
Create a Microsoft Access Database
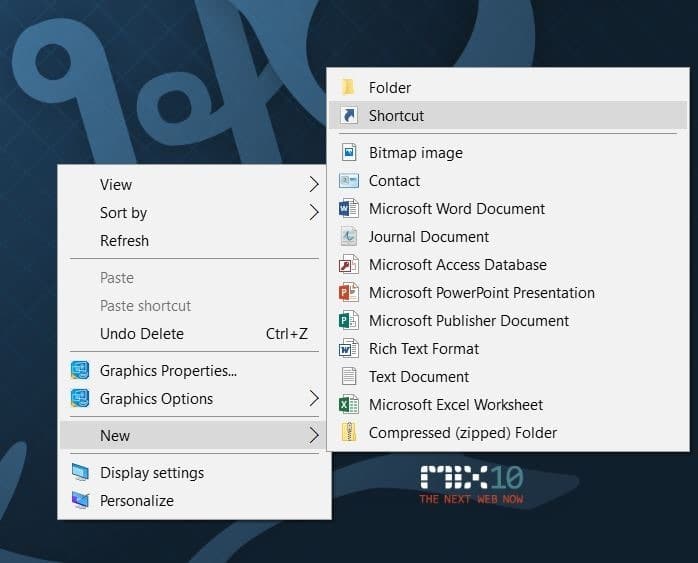(508, 264)
